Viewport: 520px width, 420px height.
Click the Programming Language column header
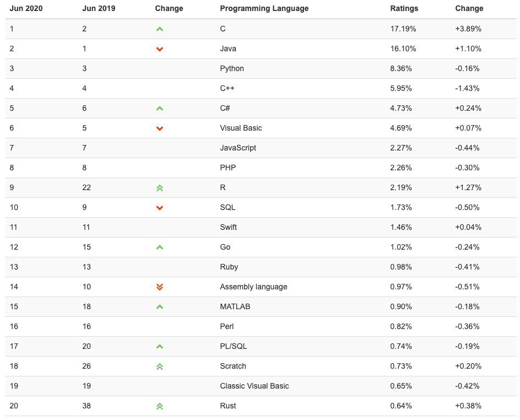pos(264,9)
